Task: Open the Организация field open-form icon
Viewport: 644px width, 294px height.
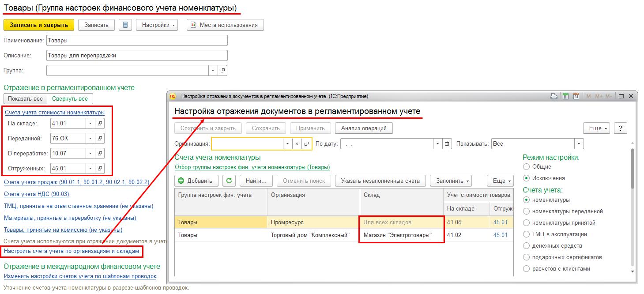Action: point(307,144)
